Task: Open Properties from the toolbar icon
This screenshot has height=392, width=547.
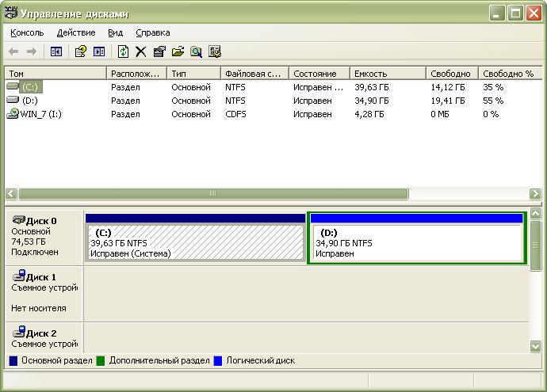Action: coord(159,51)
